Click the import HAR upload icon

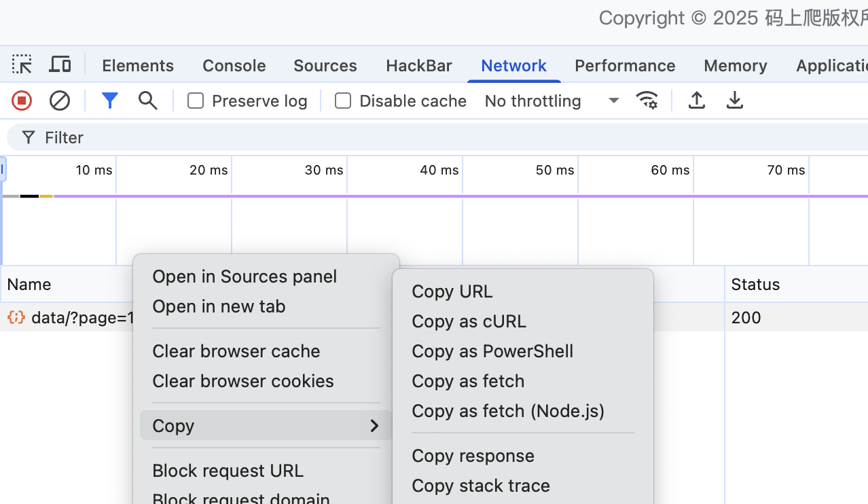[x=696, y=101]
